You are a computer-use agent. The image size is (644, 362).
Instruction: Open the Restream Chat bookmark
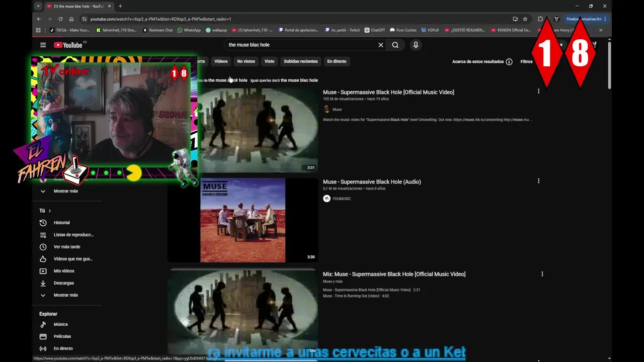(x=158, y=30)
